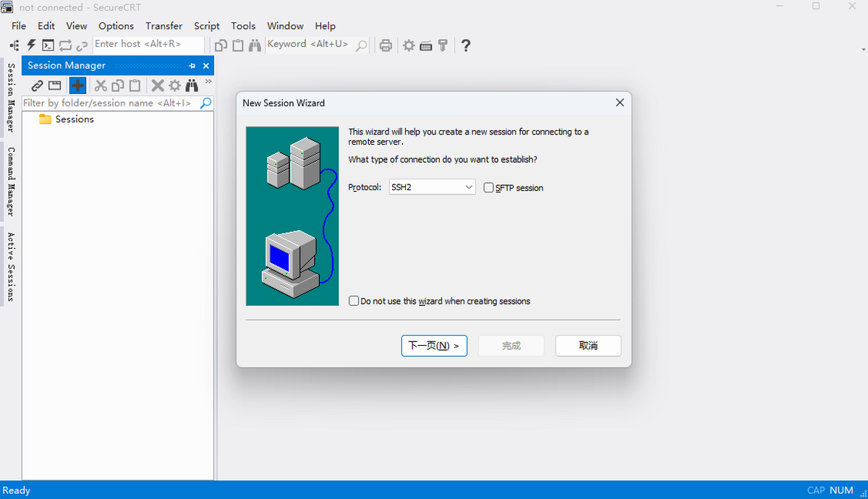Click the Connect link icon in Session Manager

pyautogui.click(x=37, y=85)
